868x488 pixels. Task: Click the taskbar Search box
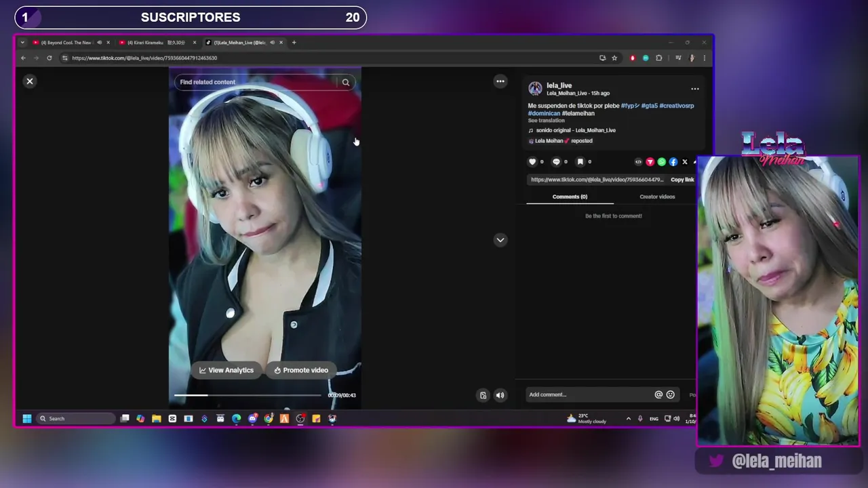(77, 419)
